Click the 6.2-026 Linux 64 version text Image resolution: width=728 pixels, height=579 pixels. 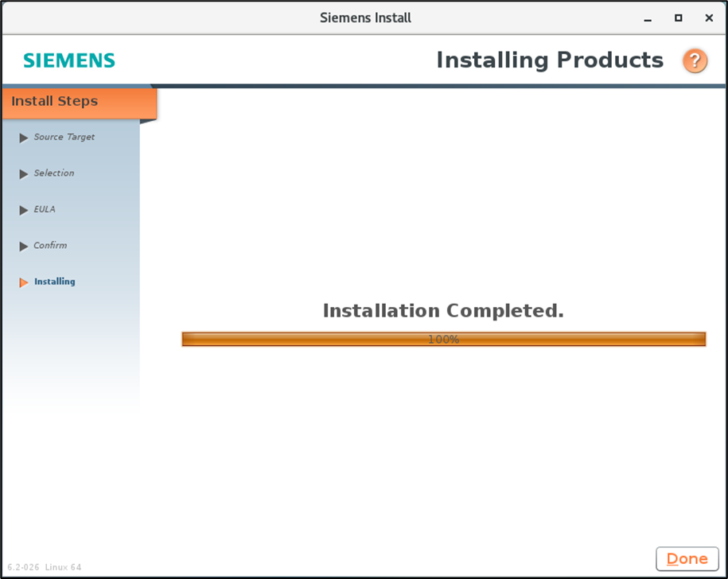tap(44, 567)
